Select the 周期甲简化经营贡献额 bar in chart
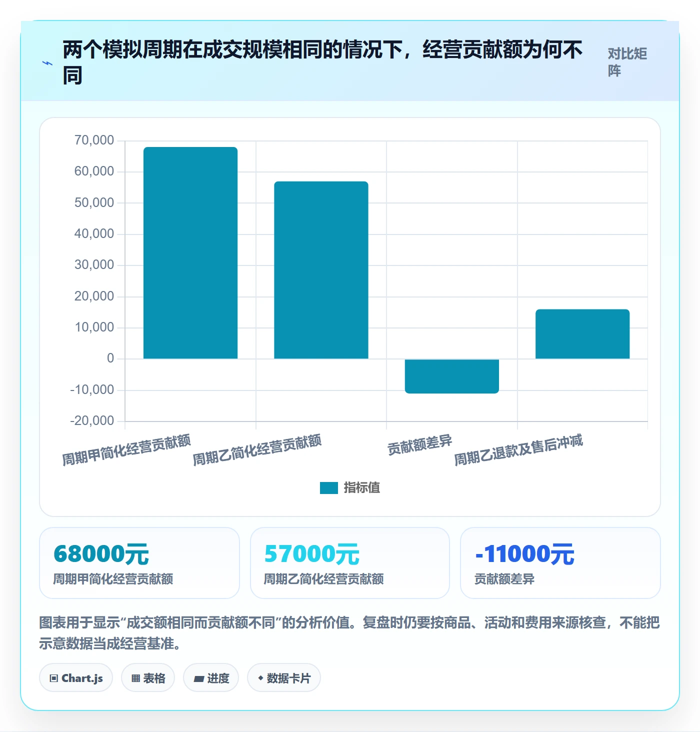This screenshot has width=700, height=732. tap(190, 252)
